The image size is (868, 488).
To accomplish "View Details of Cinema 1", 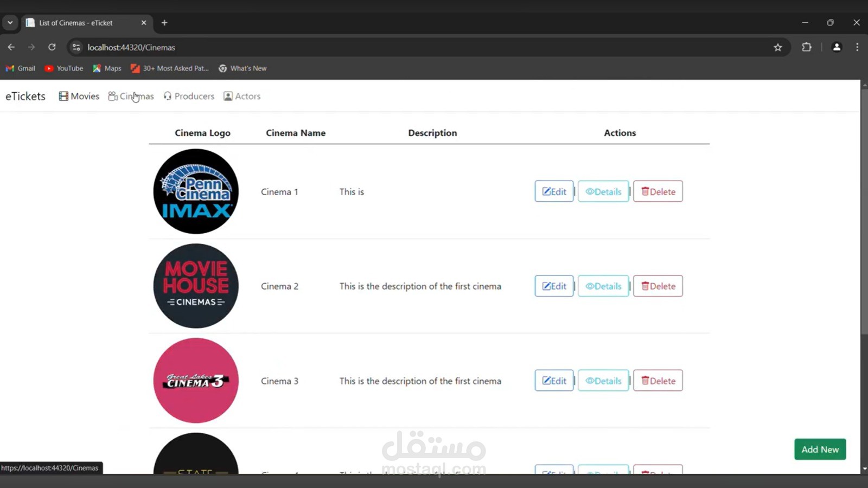I will (x=603, y=191).
